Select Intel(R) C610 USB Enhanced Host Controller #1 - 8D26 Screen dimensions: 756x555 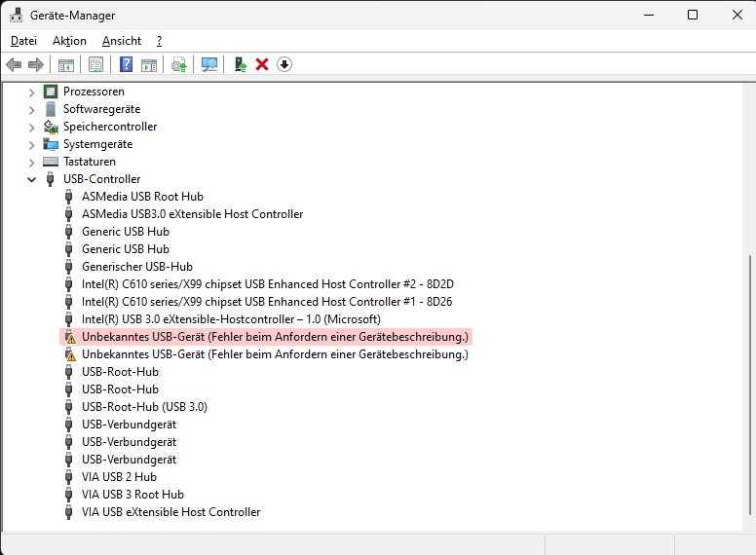(267, 302)
